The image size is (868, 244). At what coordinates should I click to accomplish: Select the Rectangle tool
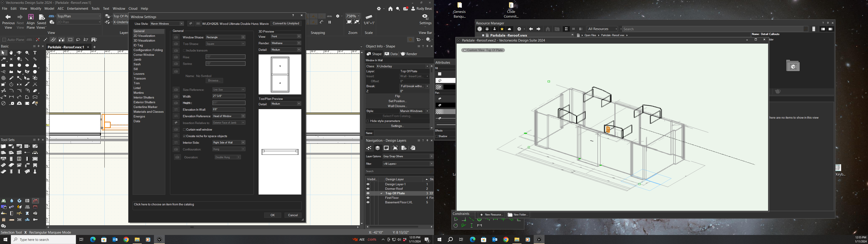(3, 65)
